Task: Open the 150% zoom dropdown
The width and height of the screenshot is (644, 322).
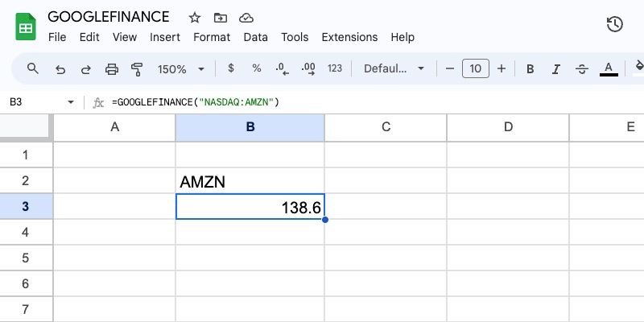Action: (x=181, y=69)
